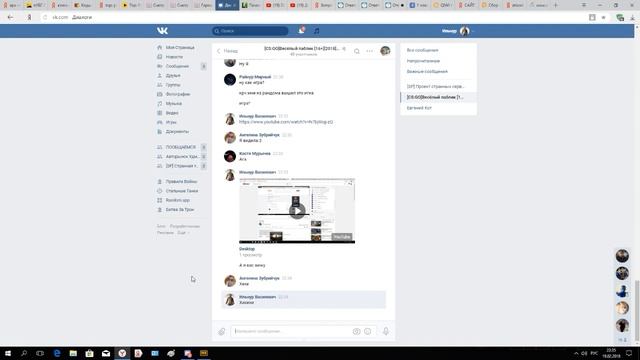Click the conversation title CS:GO Веселый паблик
The height and width of the screenshot is (360, 640).
click(x=302, y=49)
